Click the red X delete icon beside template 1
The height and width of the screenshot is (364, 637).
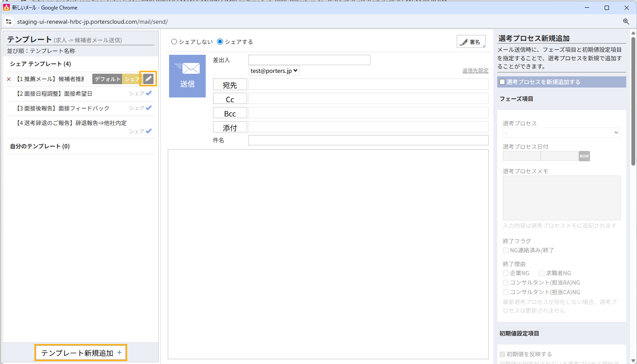(x=9, y=79)
